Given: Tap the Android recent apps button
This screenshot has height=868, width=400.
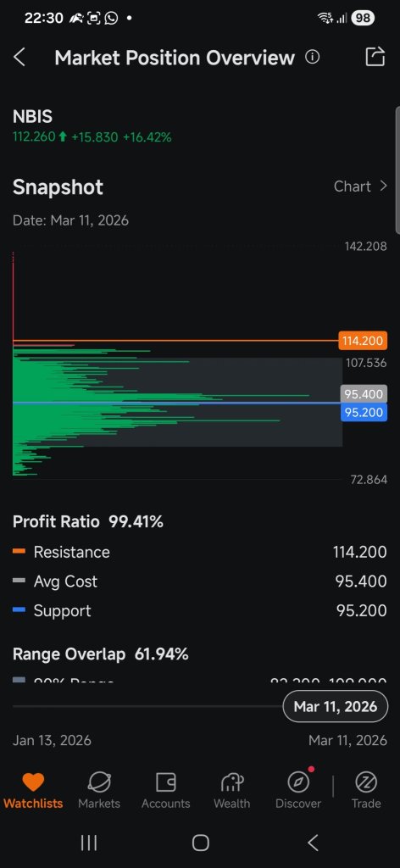Looking at the screenshot, I should (x=88, y=843).
